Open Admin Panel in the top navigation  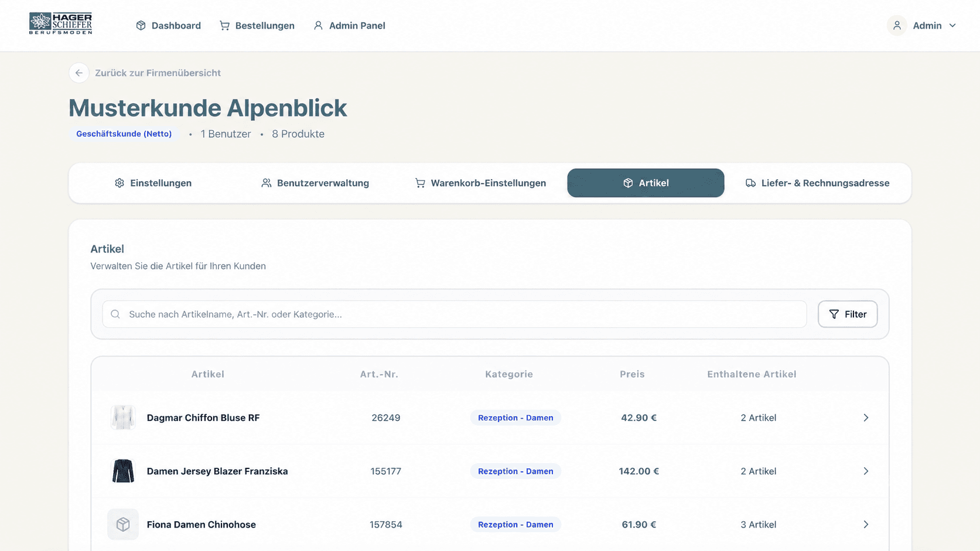tap(350, 26)
